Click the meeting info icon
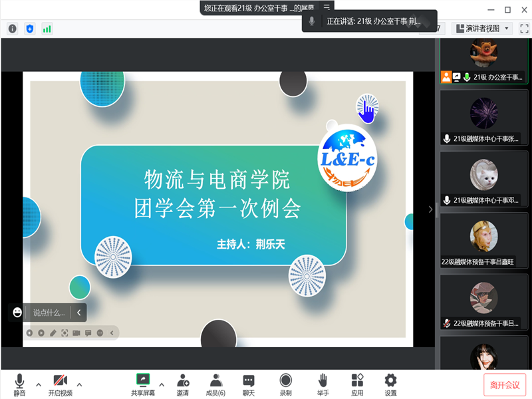Screen dimensions: 532x399 [12, 29]
